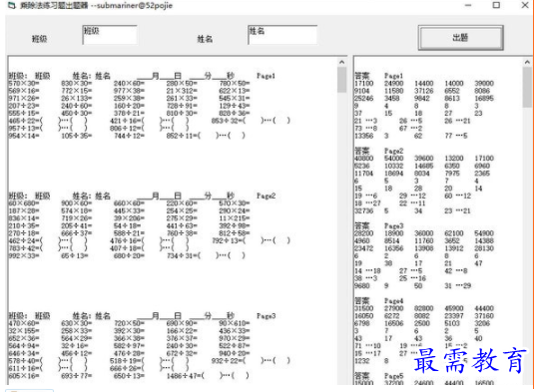Select the question 954×14=
The width and height of the screenshot is (535, 392).
(24, 136)
